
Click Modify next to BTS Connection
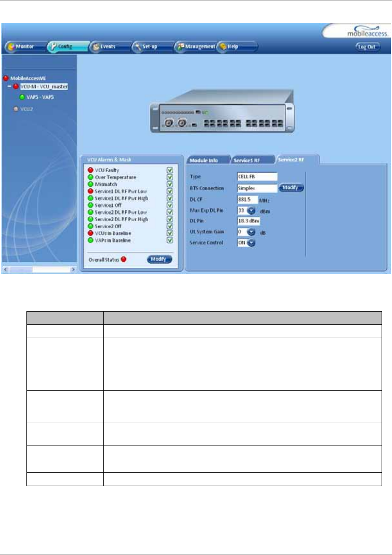pyautogui.click(x=291, y=188)
